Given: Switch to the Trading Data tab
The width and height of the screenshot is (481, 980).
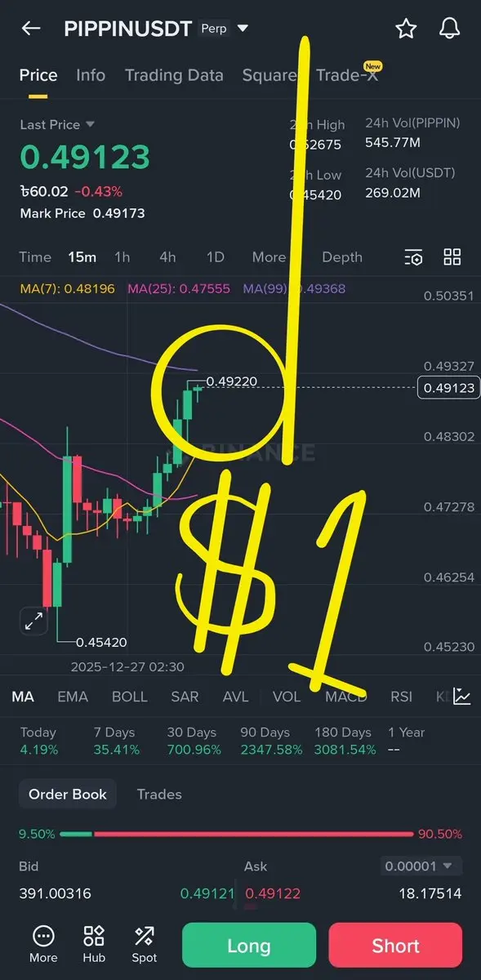Looking at the screenshot, I should (174, 75).
